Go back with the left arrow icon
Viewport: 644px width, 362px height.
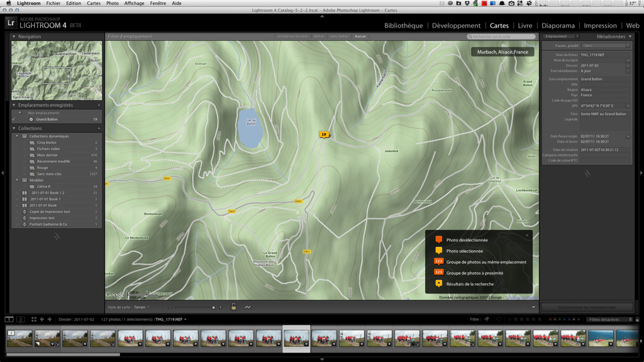click(42, 319)
